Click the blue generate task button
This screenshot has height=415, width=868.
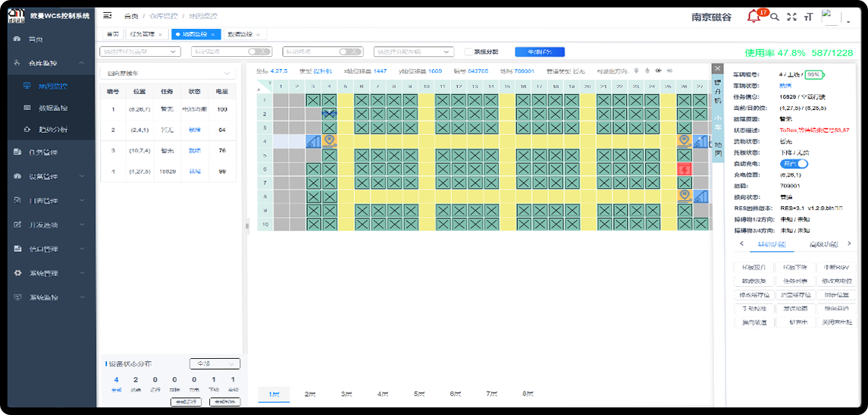point(540,52)
